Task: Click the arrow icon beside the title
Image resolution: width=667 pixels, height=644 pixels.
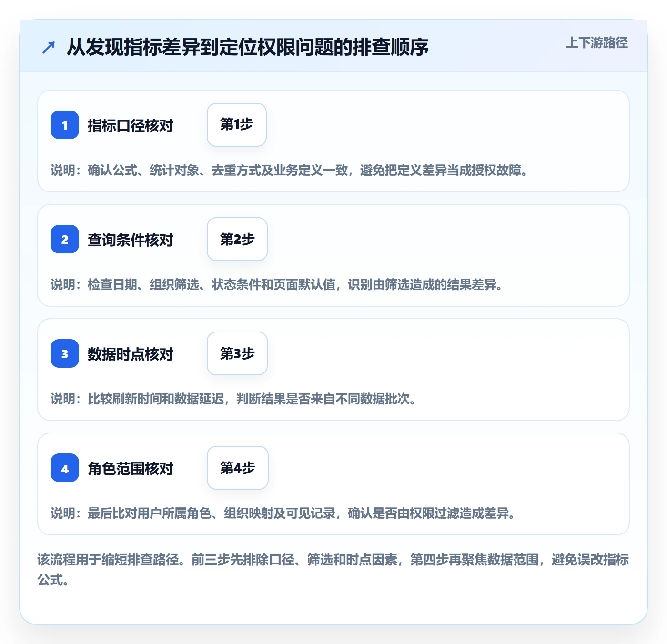Action: [49, 47]
